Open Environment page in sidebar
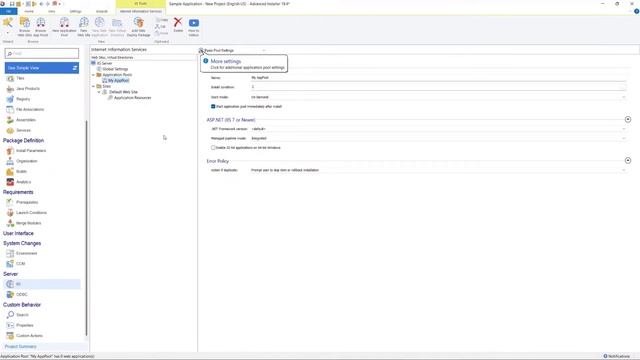Screen dimensions: 640x360 [x=22, y=253]
